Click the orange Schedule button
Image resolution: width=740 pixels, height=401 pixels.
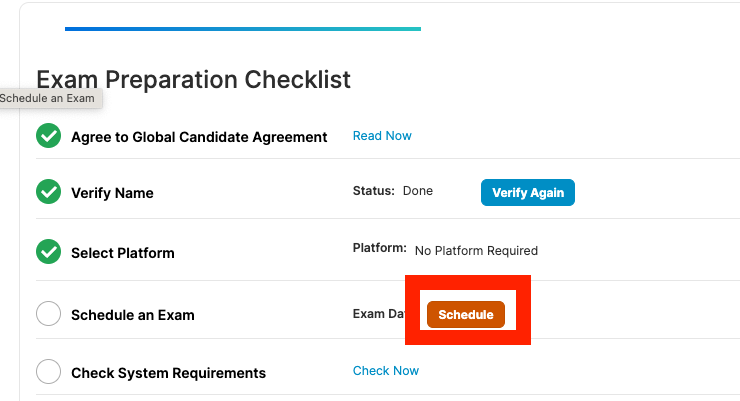pos(466,315)
